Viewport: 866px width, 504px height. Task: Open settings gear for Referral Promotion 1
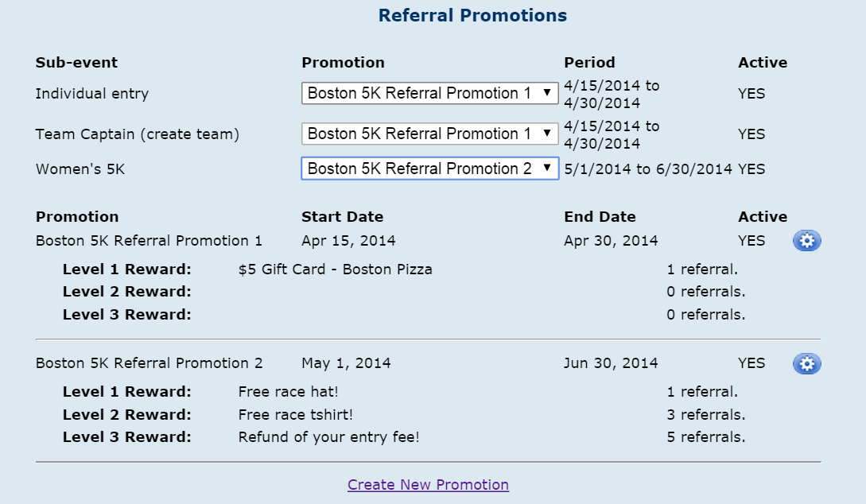(806, 241)
